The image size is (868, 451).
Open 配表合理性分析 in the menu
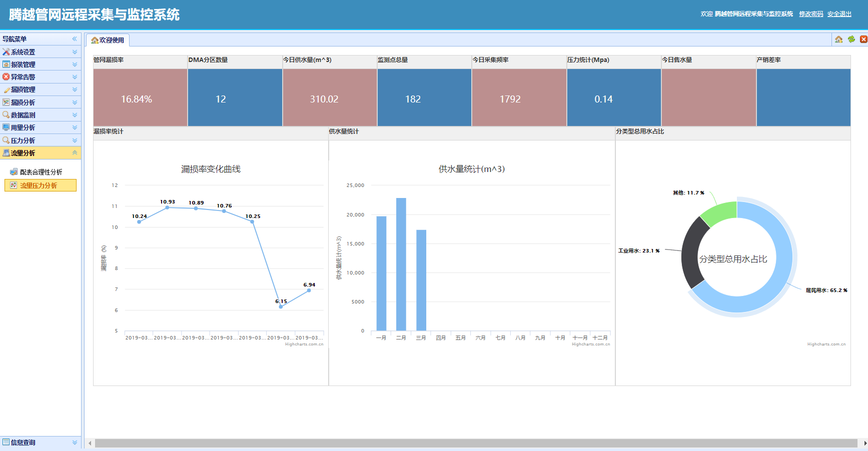[41, 172]
